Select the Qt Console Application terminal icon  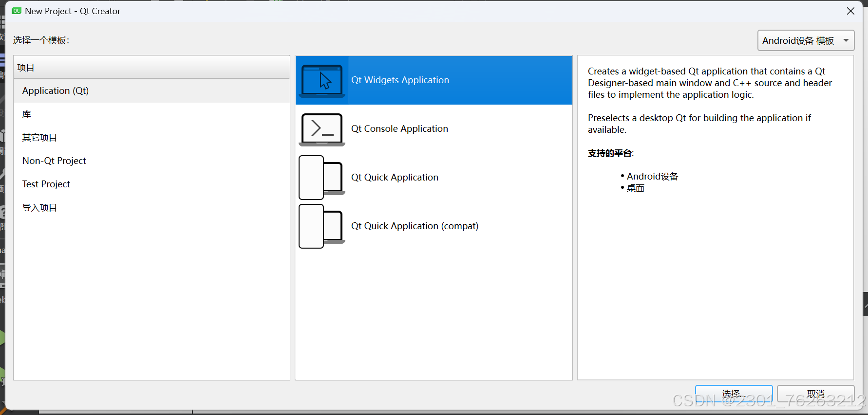322,129
